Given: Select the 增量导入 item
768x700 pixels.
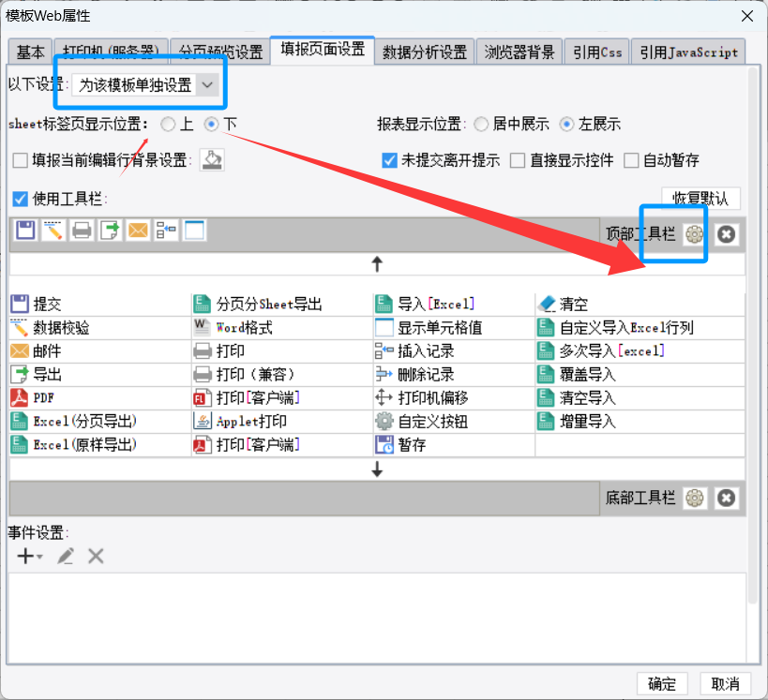Looking at the screenshot, I should (640, 422).
